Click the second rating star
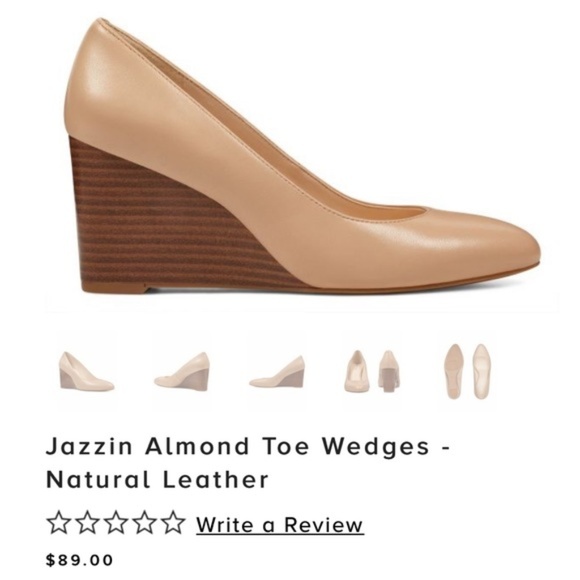Screen dimensions: 580x580 click(x=87, y=522)
